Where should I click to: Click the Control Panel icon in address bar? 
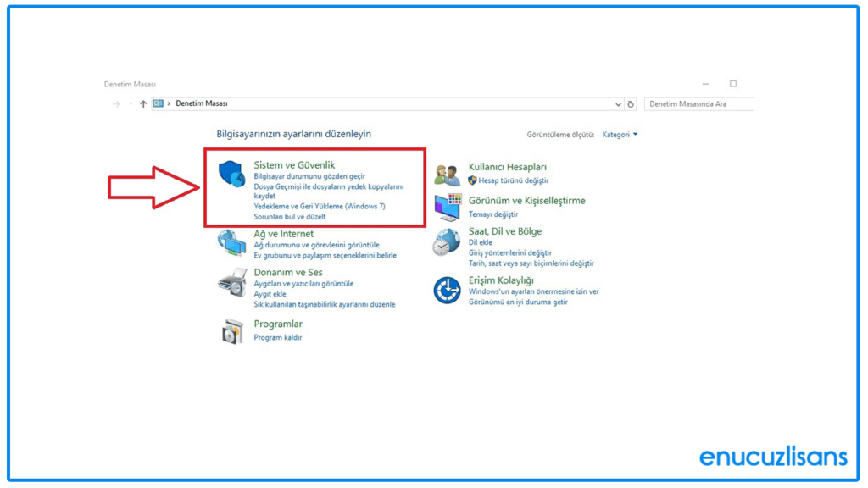coord(160,103)
